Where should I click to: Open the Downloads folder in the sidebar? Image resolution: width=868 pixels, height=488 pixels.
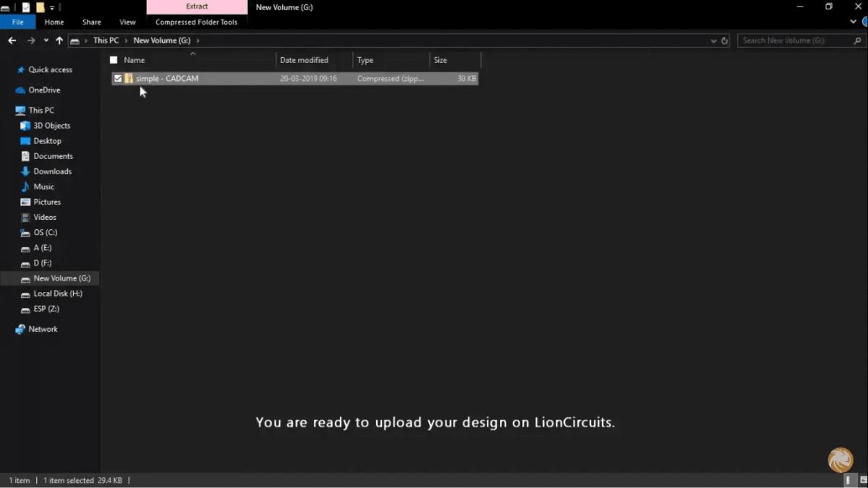tap(51, 171)
